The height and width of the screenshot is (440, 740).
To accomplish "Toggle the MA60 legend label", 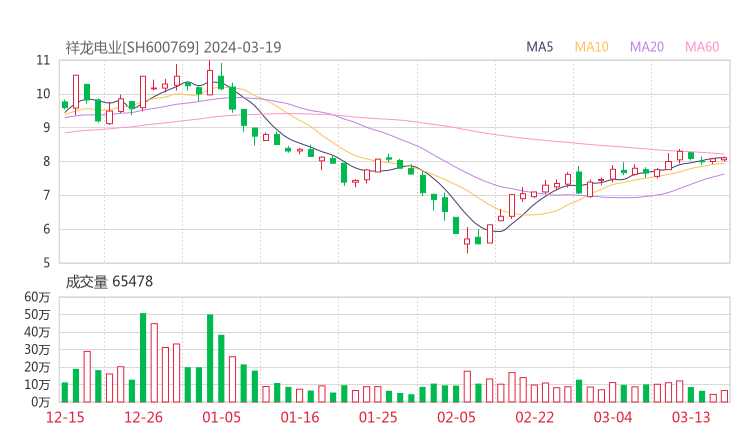I will tap(702, 47).
